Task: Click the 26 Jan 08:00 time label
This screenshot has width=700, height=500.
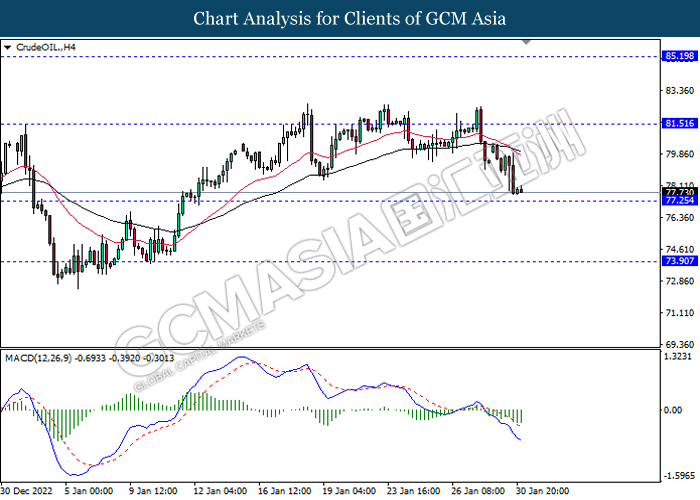Action: click(x=478, y=491)
